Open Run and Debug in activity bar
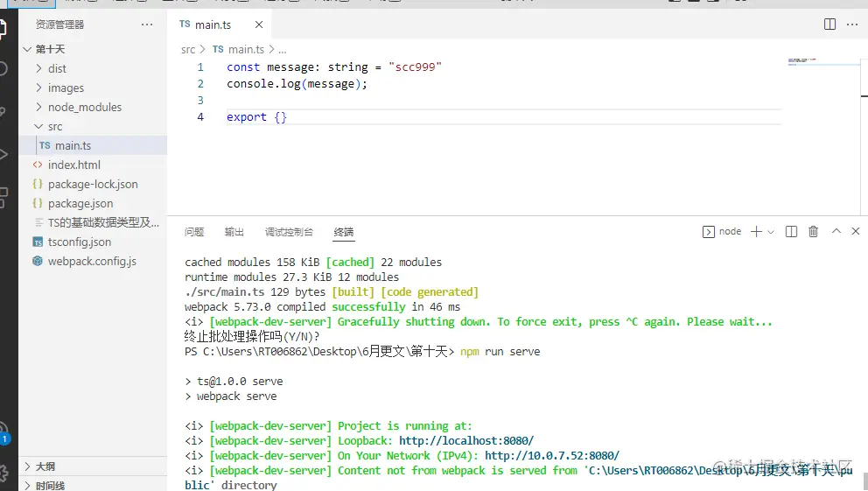868x491 pixels. click(x=3, y=154)
